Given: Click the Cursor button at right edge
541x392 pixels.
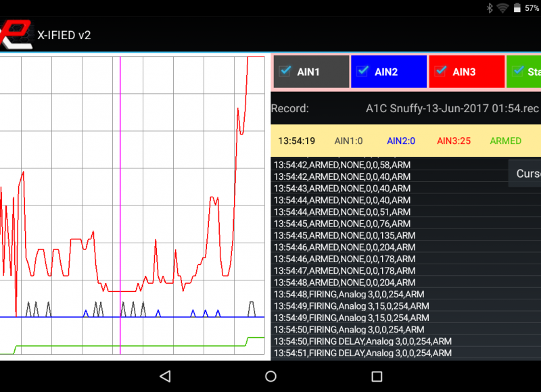Looking at the screenshot, I should [x=526, y=174].
